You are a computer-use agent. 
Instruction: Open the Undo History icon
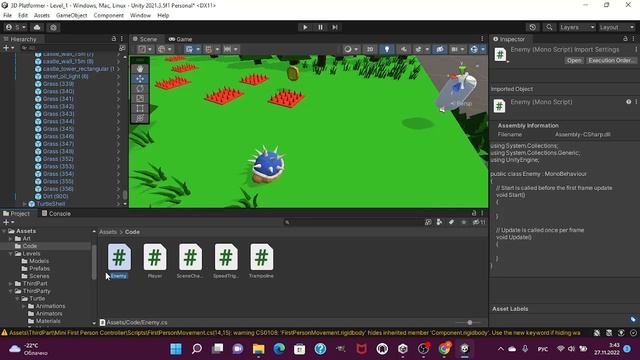(x=532, y=27)
